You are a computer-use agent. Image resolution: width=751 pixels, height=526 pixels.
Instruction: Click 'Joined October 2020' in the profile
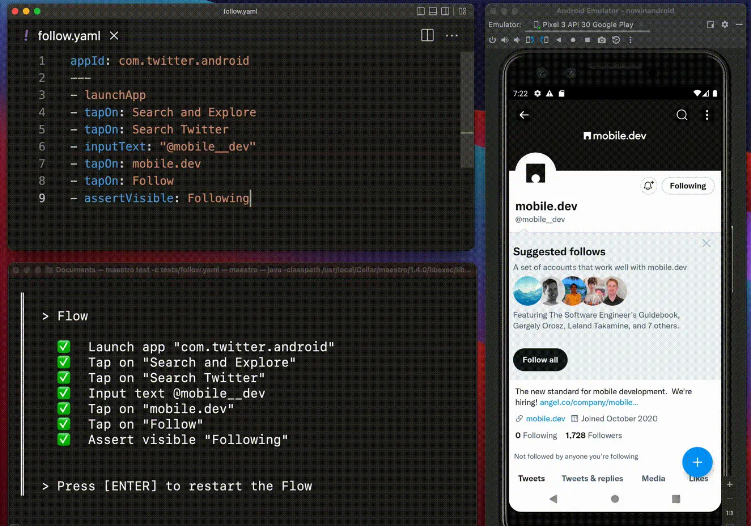click(x=619, y=419)
